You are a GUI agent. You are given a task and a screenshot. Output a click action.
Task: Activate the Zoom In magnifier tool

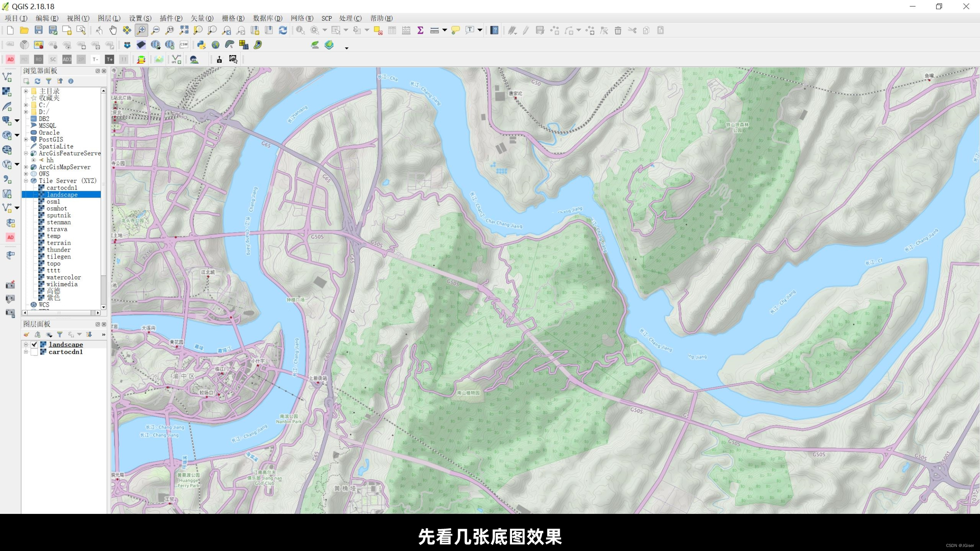click(x=141, y=30)
